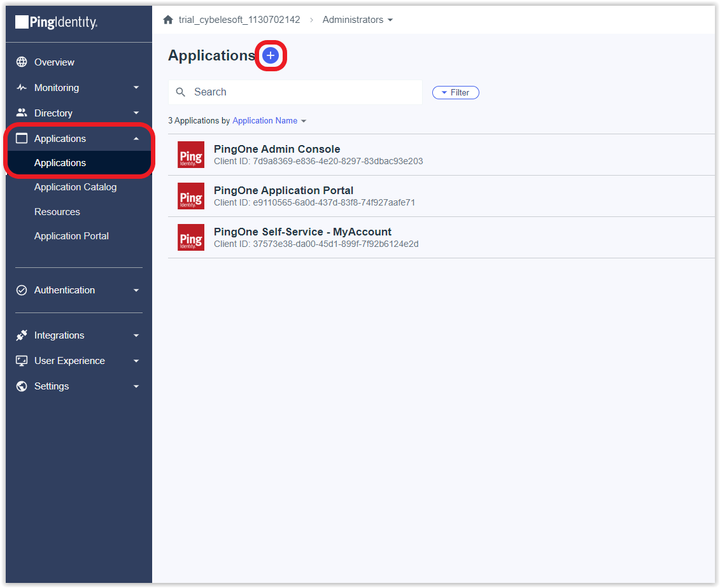Click Client ID e9110565-6a0d-437d-83f8-74f927aafe71
Viewport: 720px width, 588px height.
point(314,202)
